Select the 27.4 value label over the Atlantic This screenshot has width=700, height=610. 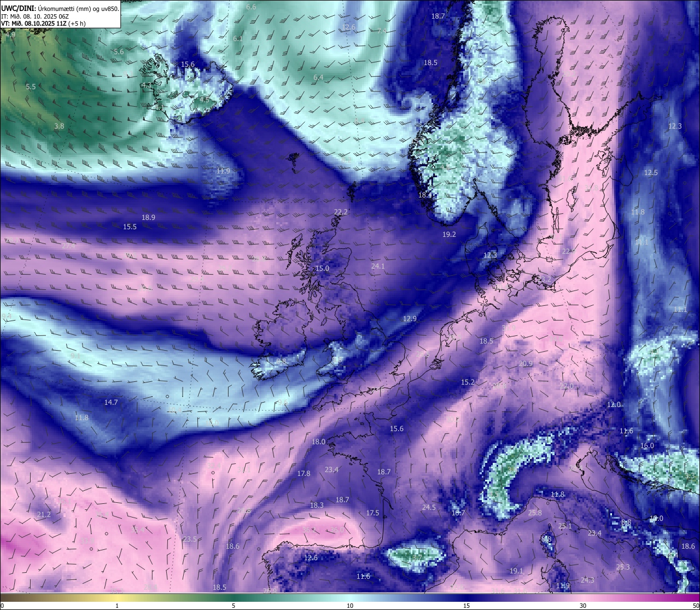tap(68, 246)
